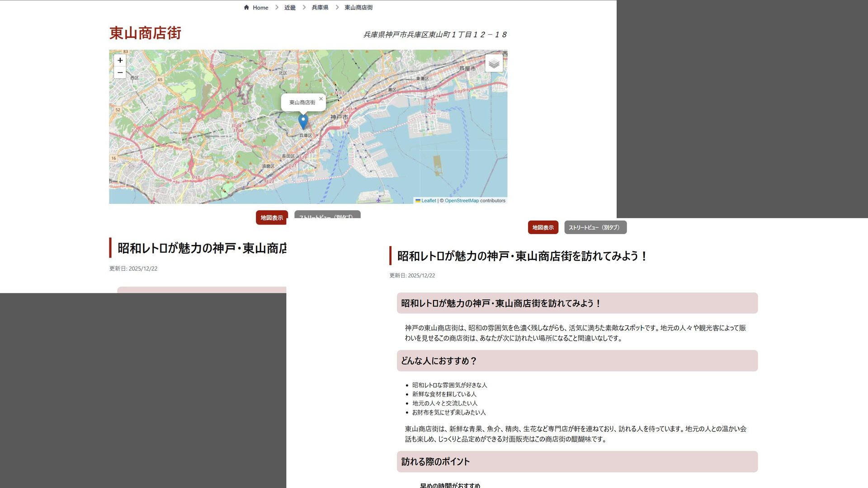The height and width of the screenshot is (488, 868).
Task: Click the chevron before 東山商店街 breadcrumb
Action: click(337, 7)
